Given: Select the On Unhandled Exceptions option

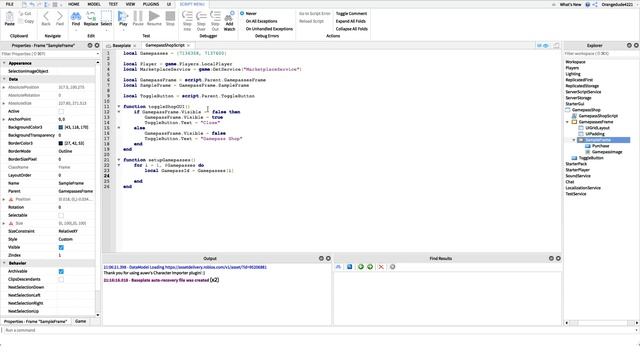Looking at the screenshot, I should [x=269, y=29].
